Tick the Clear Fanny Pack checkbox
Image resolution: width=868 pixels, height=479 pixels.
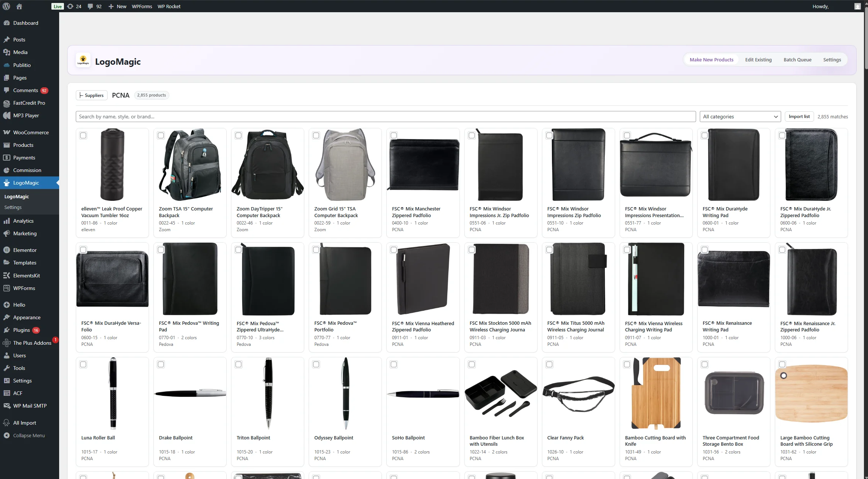click(x=549, y=364)
